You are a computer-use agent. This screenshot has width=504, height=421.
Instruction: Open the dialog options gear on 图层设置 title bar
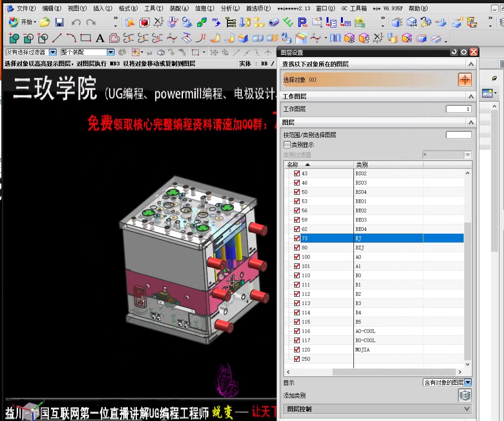(x=463, y=52)
